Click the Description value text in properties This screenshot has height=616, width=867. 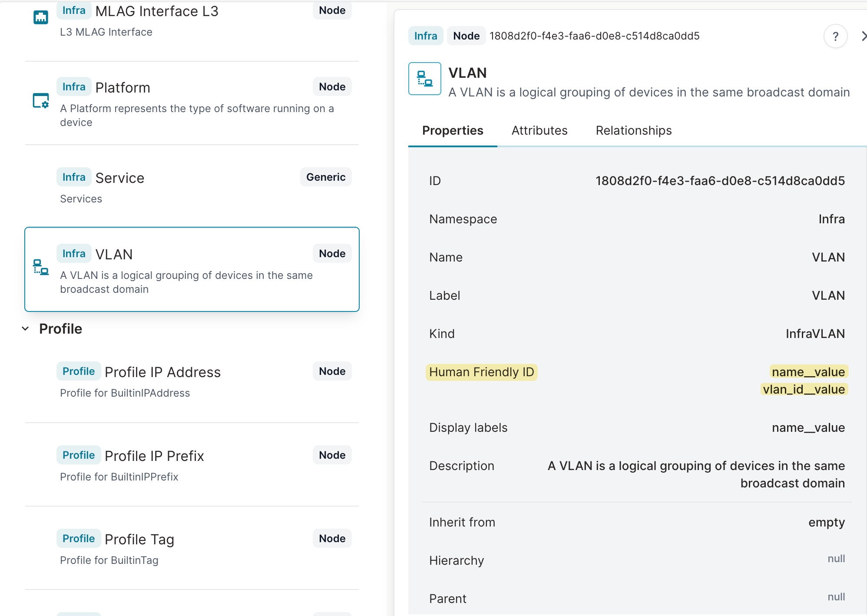(696, 474)
